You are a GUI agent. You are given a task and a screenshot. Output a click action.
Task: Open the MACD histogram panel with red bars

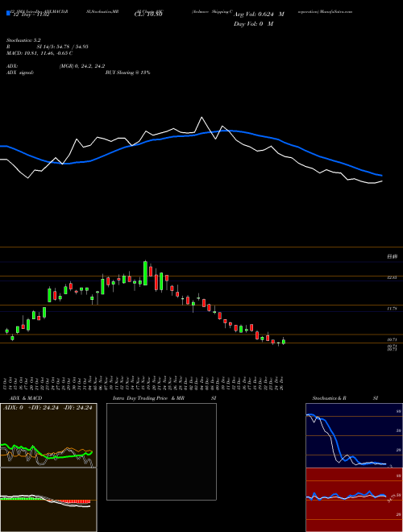[x=48, y=500]
